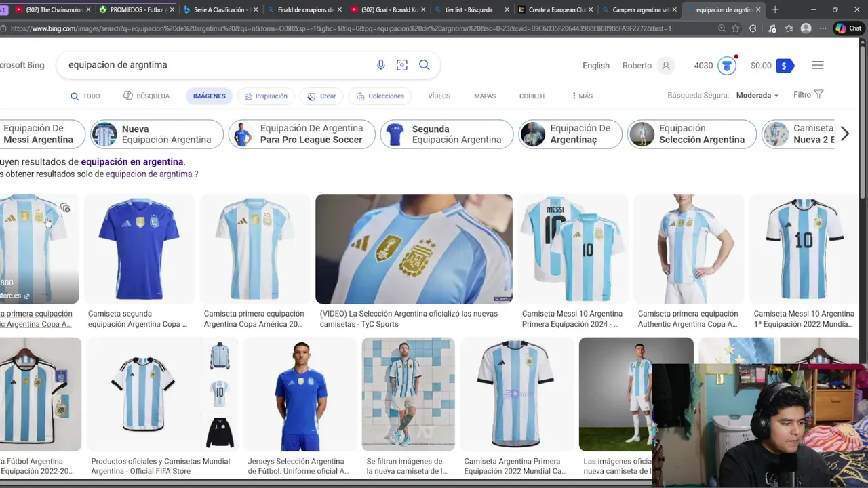The image size is (868, 488).
Task: Open the Crear image creator
Action: coord(321,96)
